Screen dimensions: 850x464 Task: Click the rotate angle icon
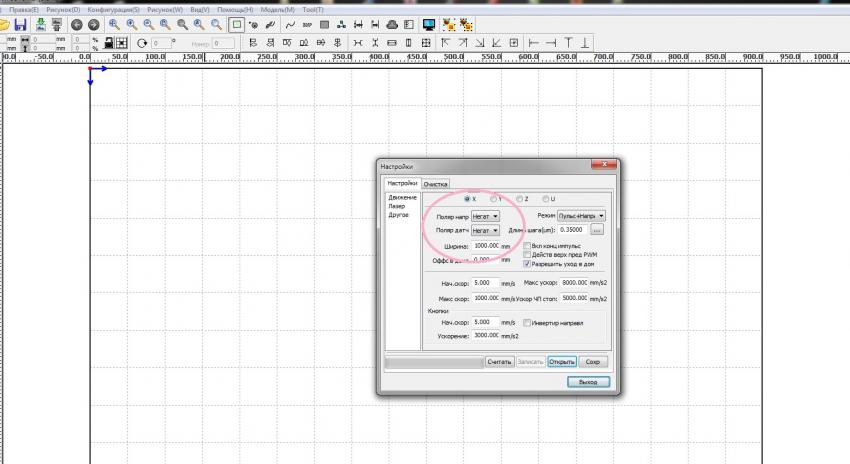pyautogui.click(x=142, y=43)
